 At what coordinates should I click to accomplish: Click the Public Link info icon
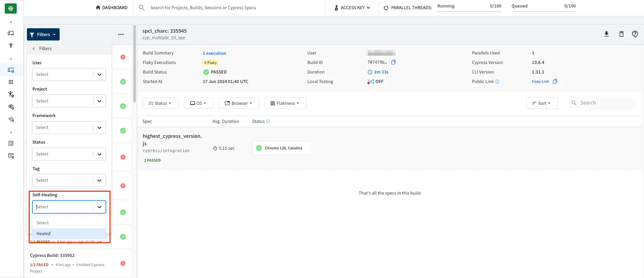point(497,82)
